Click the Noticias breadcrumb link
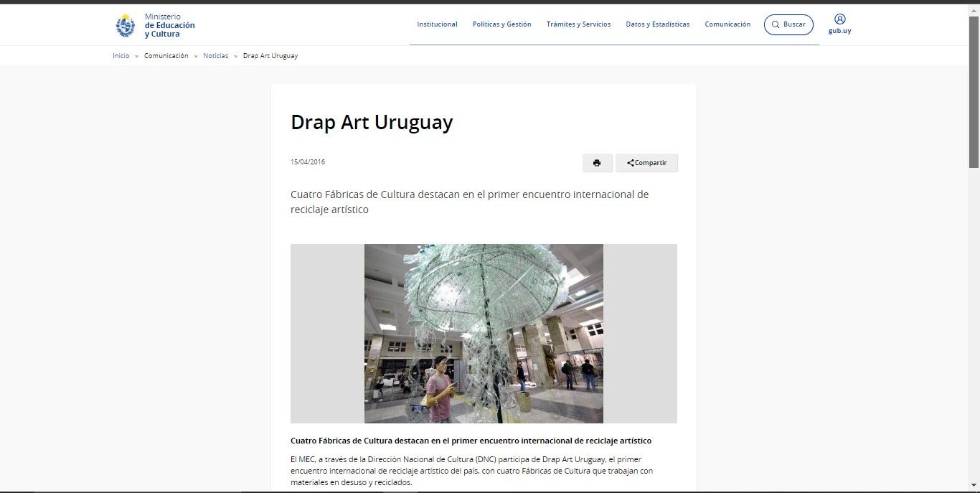Viewport: 980px width, 493px height. (215, 56)
